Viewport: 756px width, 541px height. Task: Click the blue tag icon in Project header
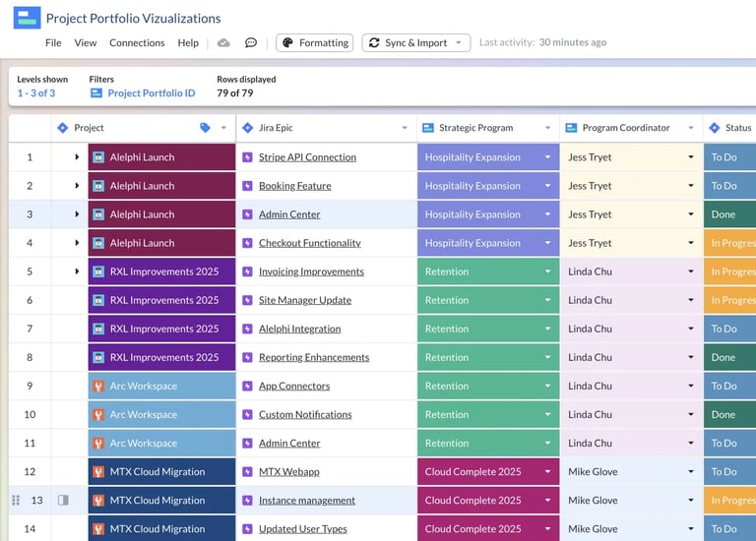[205, 128]
